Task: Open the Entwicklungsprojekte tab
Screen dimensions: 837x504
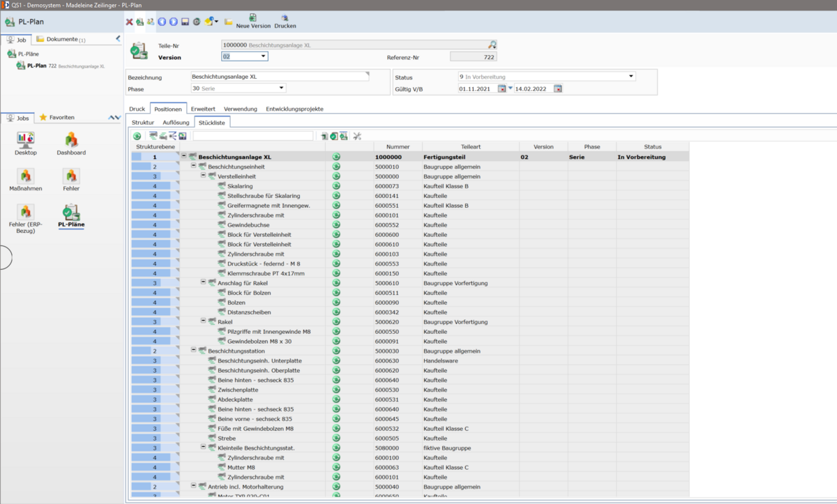Action: [294, 109]
